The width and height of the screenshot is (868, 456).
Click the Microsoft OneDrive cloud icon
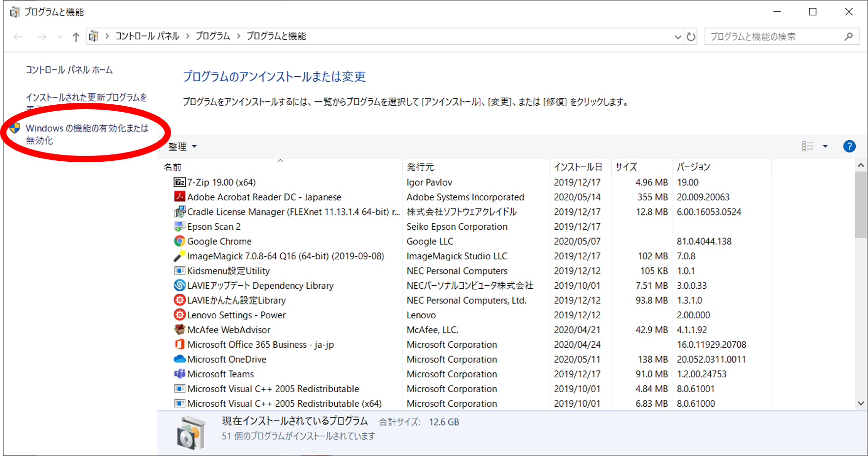(x=179, y=359)
